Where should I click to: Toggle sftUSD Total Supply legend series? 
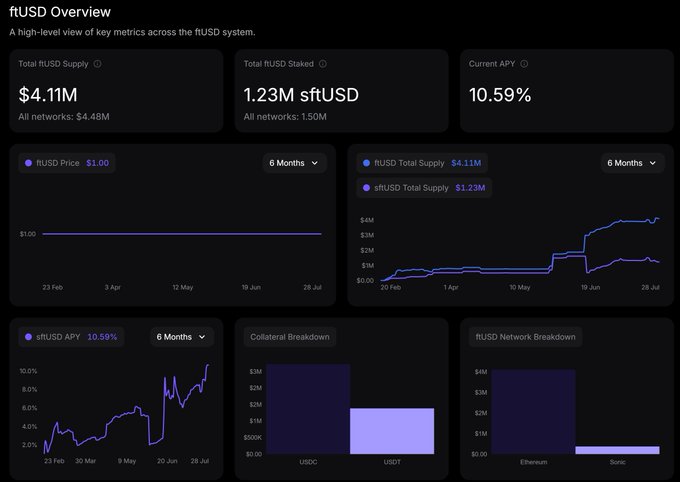coord(424,188)
